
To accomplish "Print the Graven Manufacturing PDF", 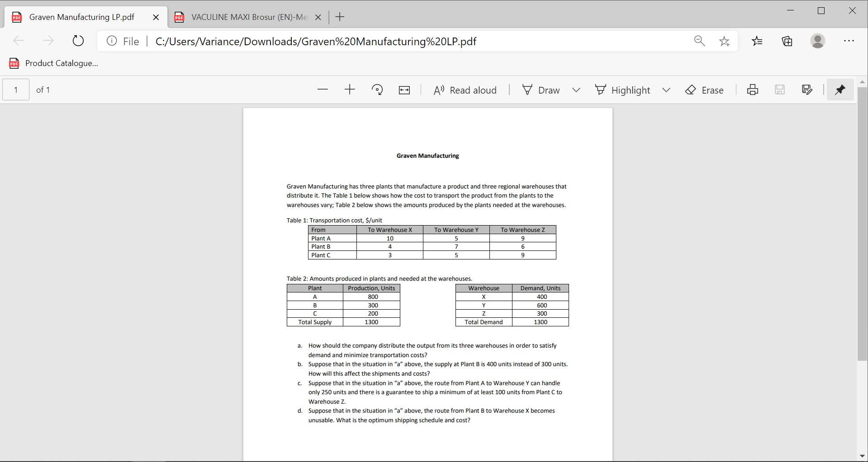I will (x=752, y=90).
